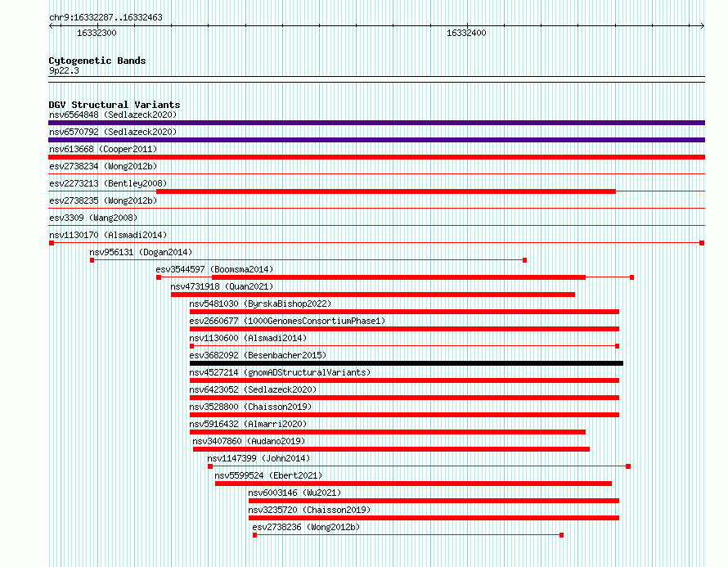Click nsv5599524 (Ebert2021) label
Image resolution: width=728 pixels, height=567 pixels.
(268, 475)
